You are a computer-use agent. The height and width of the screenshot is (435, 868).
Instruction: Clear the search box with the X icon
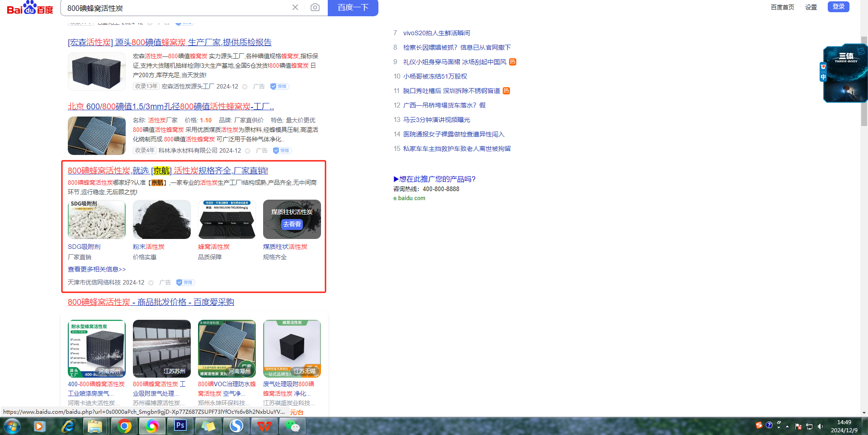[295, 7]
